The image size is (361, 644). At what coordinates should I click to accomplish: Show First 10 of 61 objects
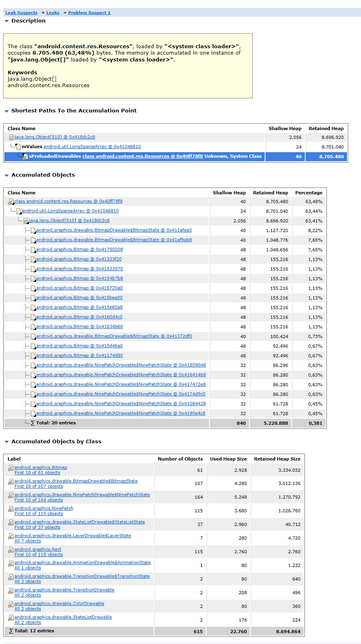(x=37, y=473)
